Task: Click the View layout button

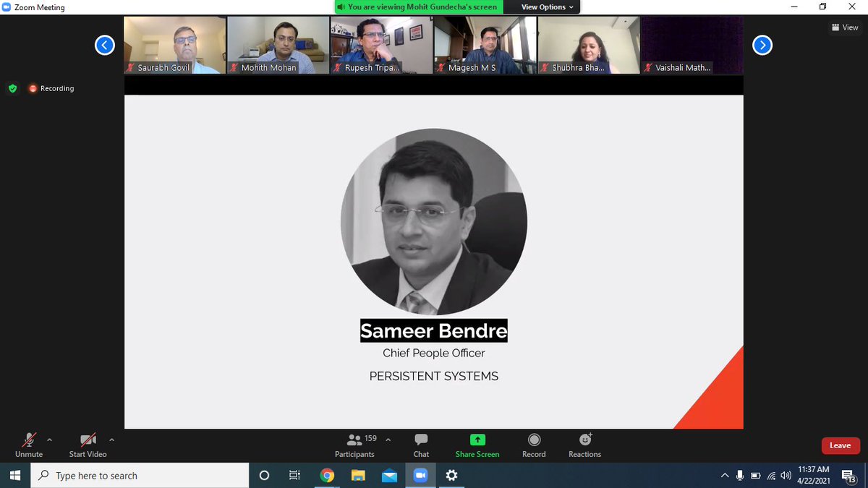Action: [x=845, y=27]
